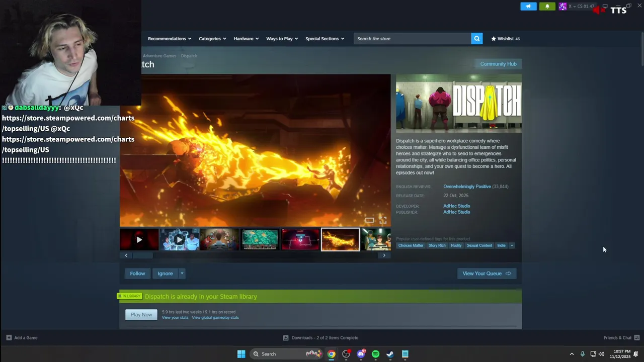
Task: Open Friends & Chat icon
Action: pyautogui.click(x=637, y=338)
